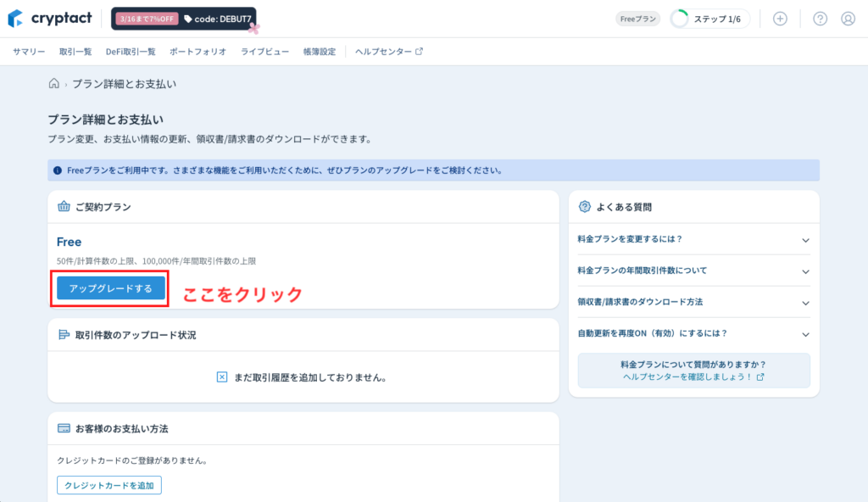Click the gift icon beside ご契約プラン
868x502 pixels.
[x=64, y=206]
